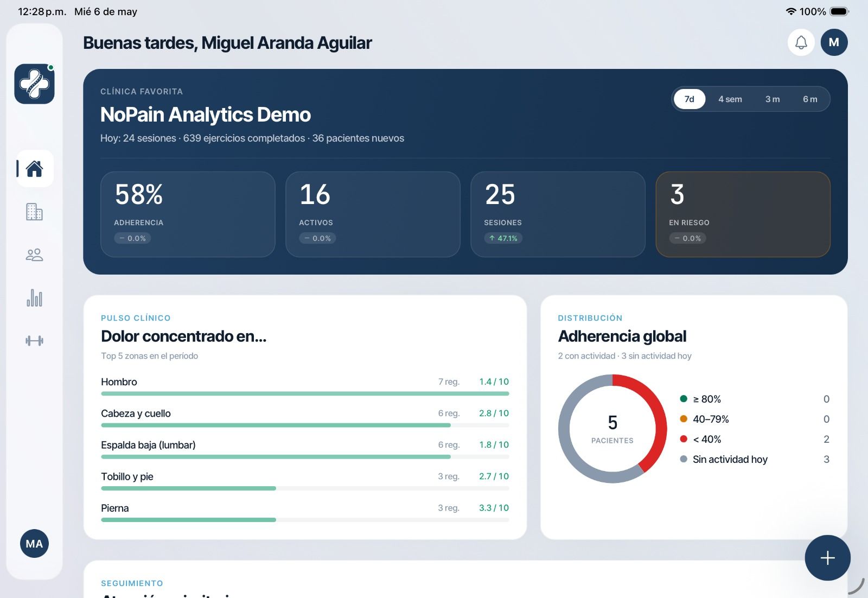868x598 pixels.
Task: Select the Pierna pain zone row
Action: coord(305,512)
